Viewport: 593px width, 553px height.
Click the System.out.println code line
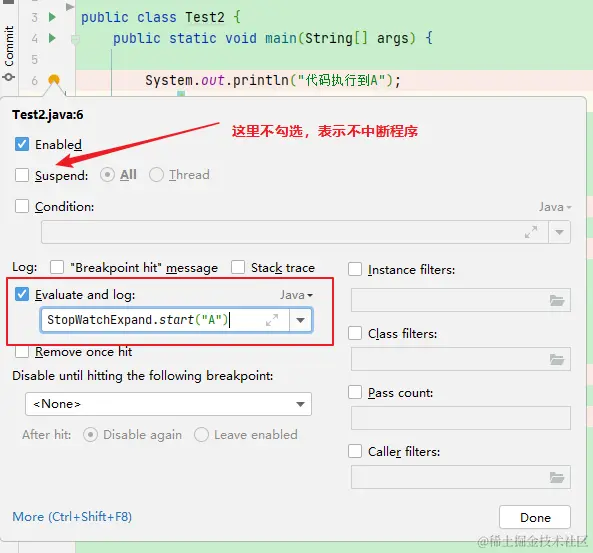272,80
